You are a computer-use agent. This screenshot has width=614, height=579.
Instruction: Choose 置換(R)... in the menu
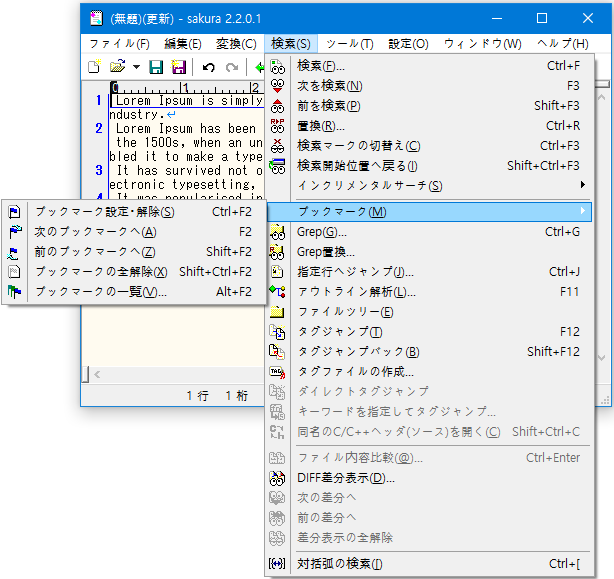(x=430, y=126)
